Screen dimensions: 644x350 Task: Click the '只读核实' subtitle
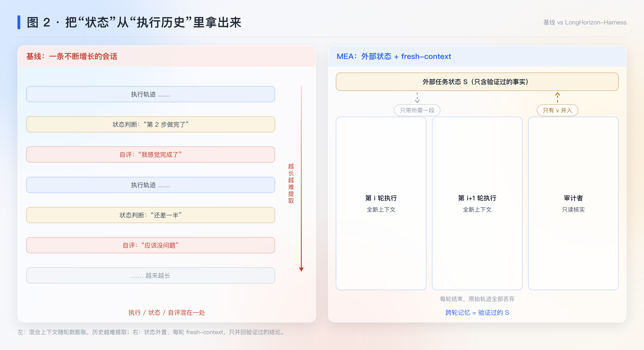[573, 210]
